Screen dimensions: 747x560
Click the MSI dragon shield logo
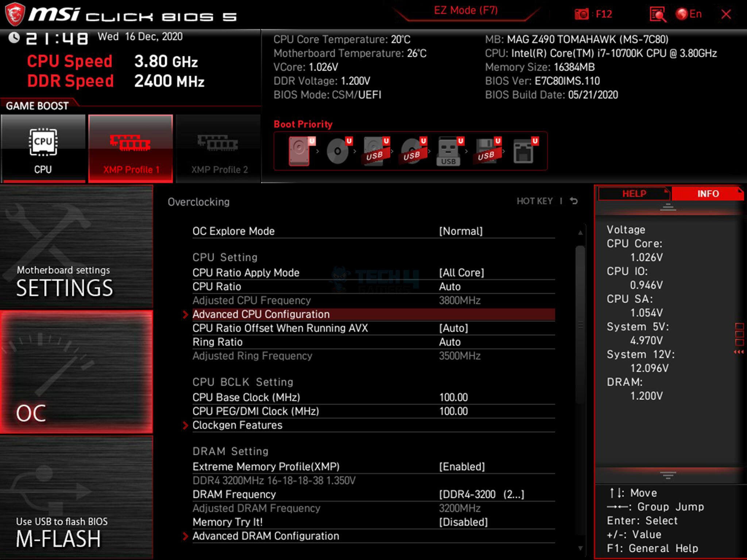point(15,14)
